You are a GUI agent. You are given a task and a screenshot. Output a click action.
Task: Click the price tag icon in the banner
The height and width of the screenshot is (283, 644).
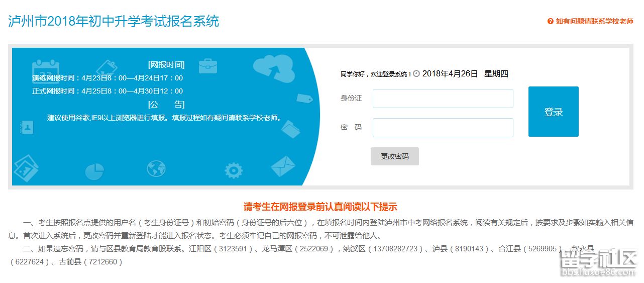[x=304, y=98]
